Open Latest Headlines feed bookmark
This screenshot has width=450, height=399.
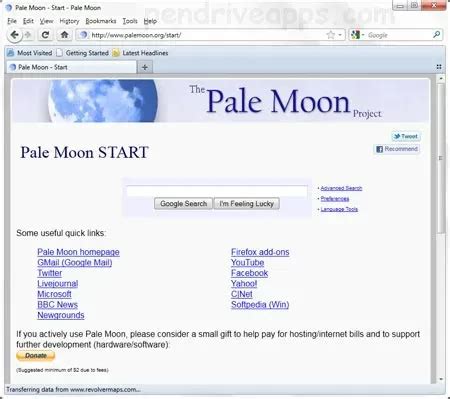pyautogui.click(x=140, y=53)
